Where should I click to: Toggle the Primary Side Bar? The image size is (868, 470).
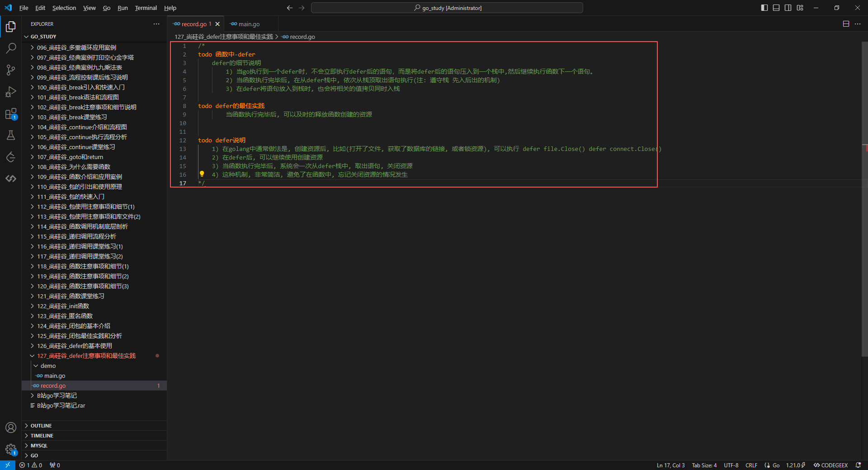pyautogui.click(x=764, y=8)
